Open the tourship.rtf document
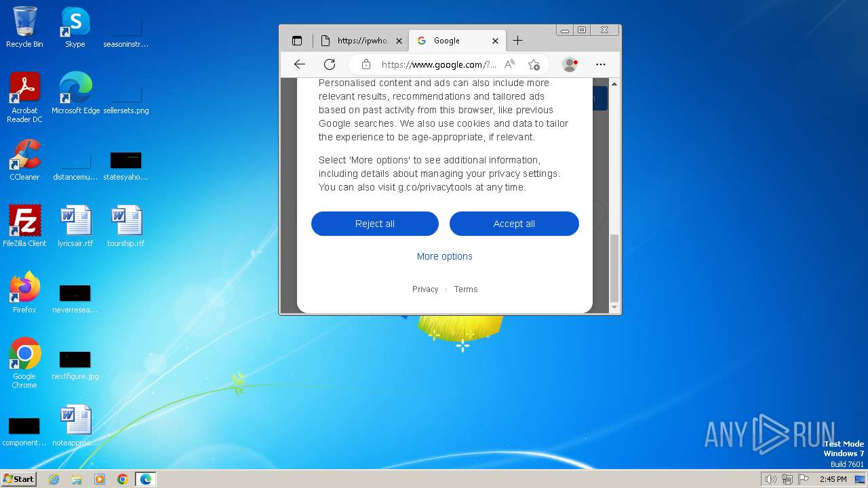This screenshot has width=868, height=488. pos(126,226)
